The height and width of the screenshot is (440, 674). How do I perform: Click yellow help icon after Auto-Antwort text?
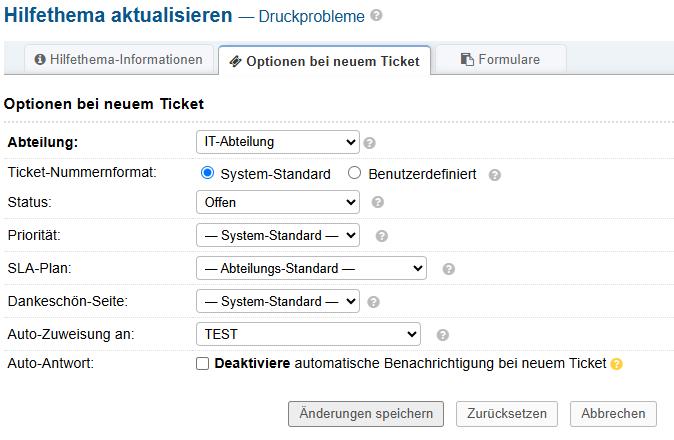pos(617,364)
